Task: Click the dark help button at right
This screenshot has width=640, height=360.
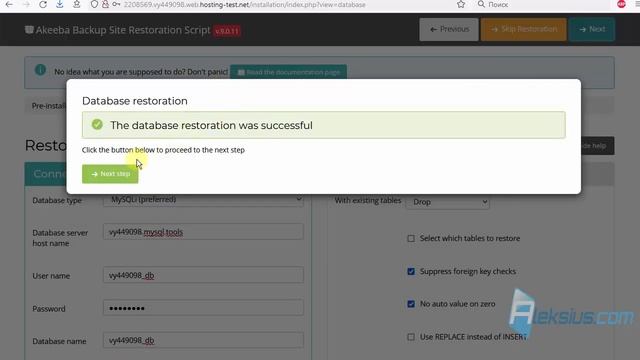Action: 597,146
